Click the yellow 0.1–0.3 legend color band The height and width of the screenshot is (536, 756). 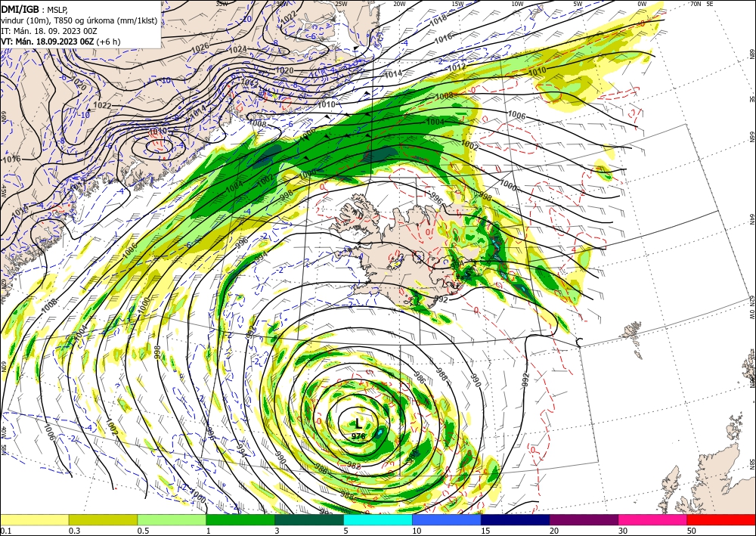click(35, 519)
